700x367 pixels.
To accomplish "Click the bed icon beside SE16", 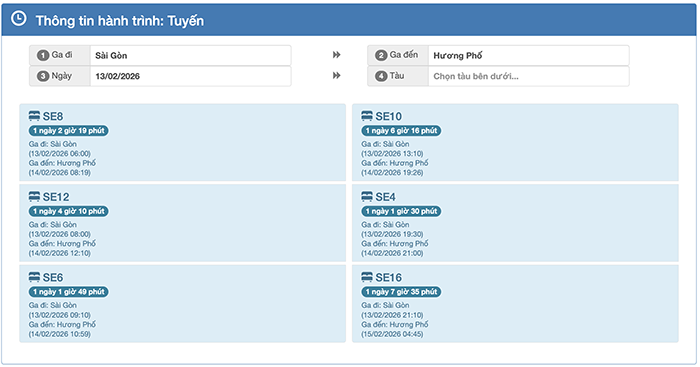I will [367, 277].
